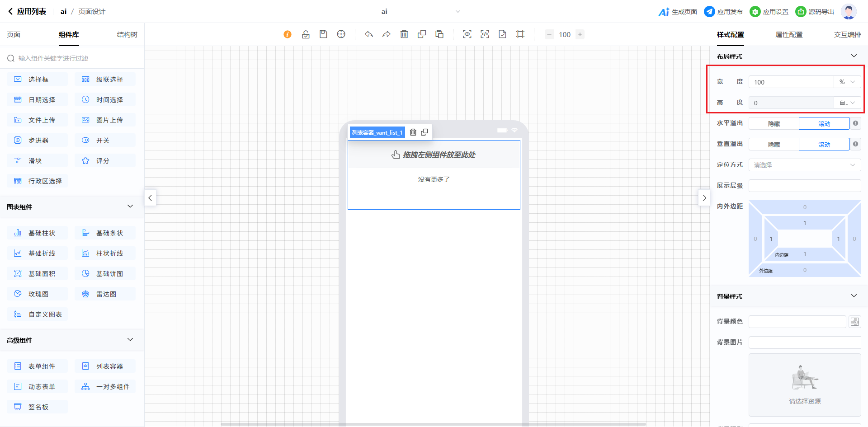Set vertical overflow to 隐藏

point(774,145)
